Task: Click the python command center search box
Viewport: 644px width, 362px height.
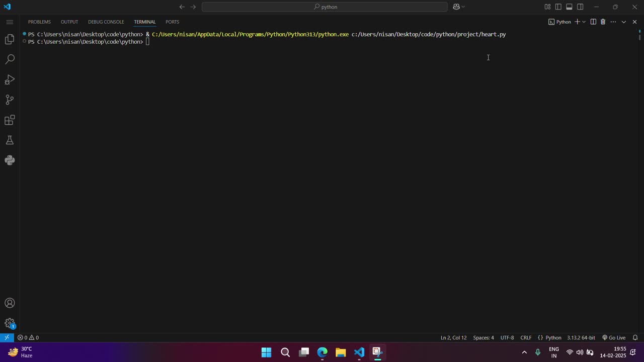Action: coord(325,7)
